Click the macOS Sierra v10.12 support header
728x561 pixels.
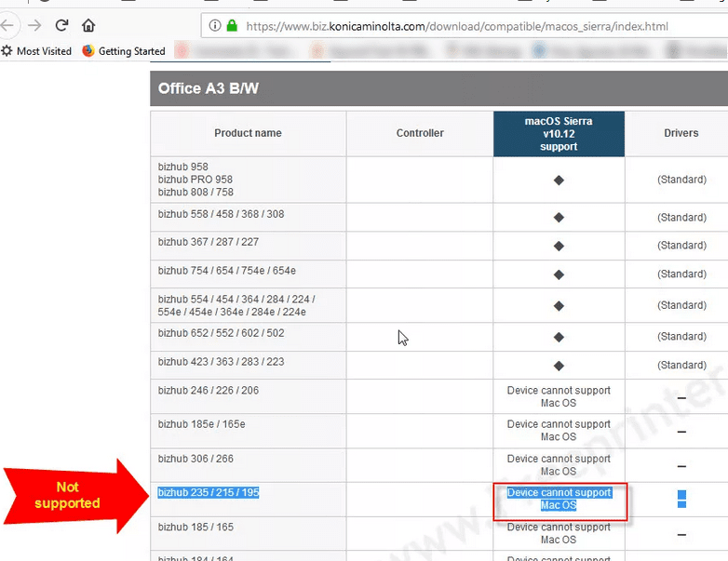tap(559, 134)
